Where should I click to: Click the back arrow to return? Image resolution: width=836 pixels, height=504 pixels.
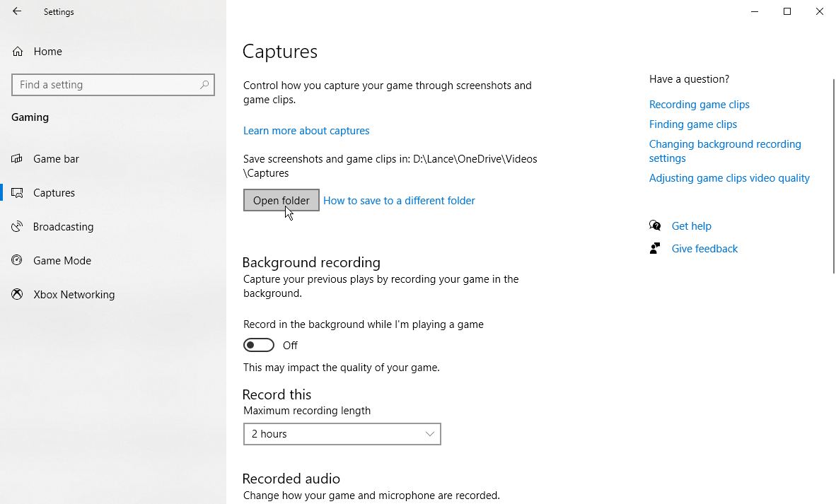(16, 11)
